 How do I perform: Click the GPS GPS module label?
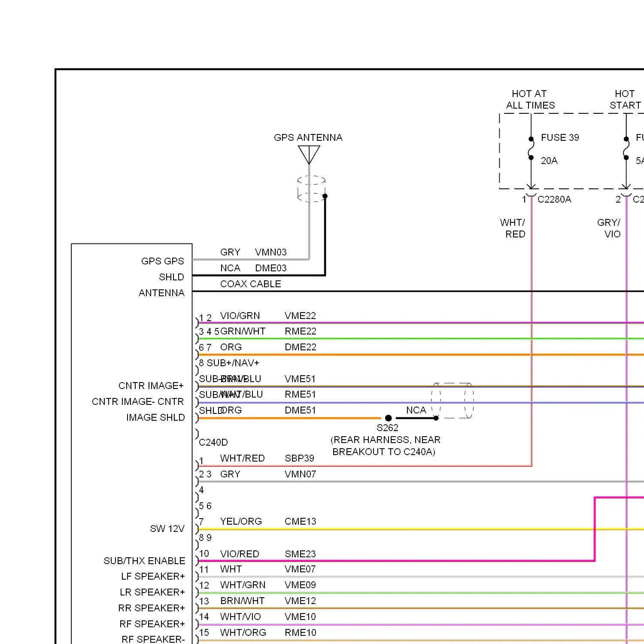pyautogui.click(x=162, y=261)
